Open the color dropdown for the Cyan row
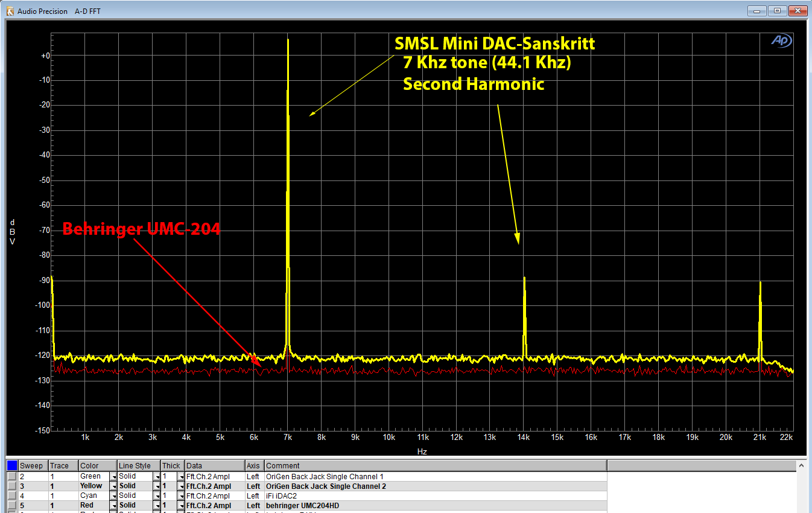 [113, 496]
